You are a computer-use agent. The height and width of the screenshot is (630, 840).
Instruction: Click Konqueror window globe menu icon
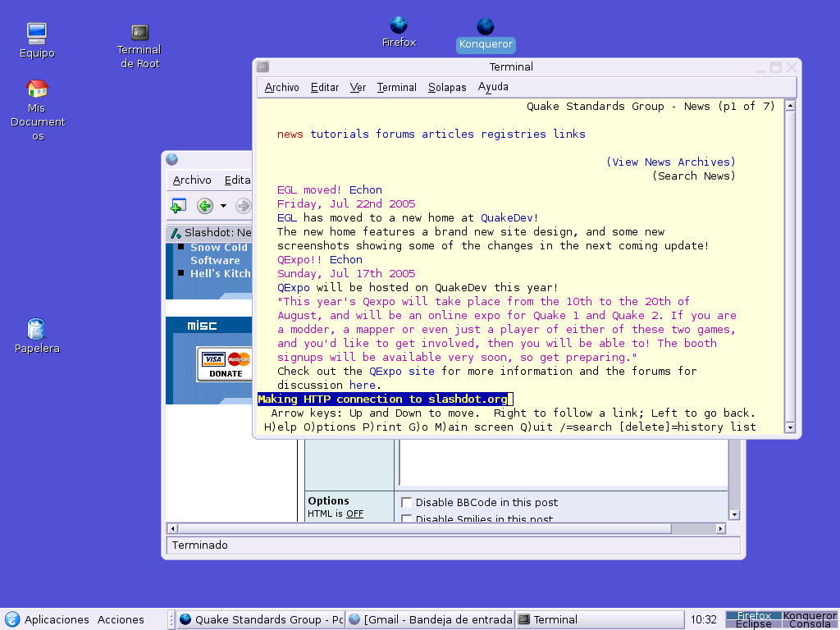pyautogui.click(x=172, y=159)
